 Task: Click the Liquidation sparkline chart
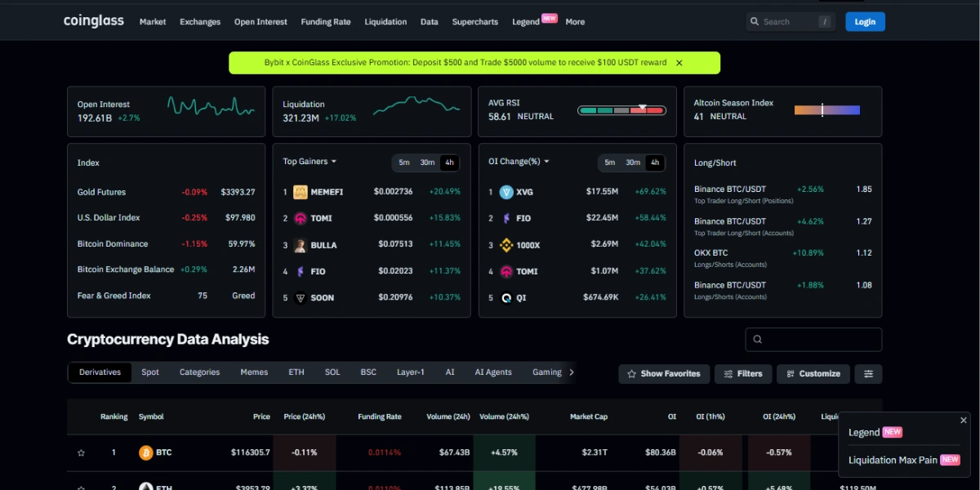(416, 107)
